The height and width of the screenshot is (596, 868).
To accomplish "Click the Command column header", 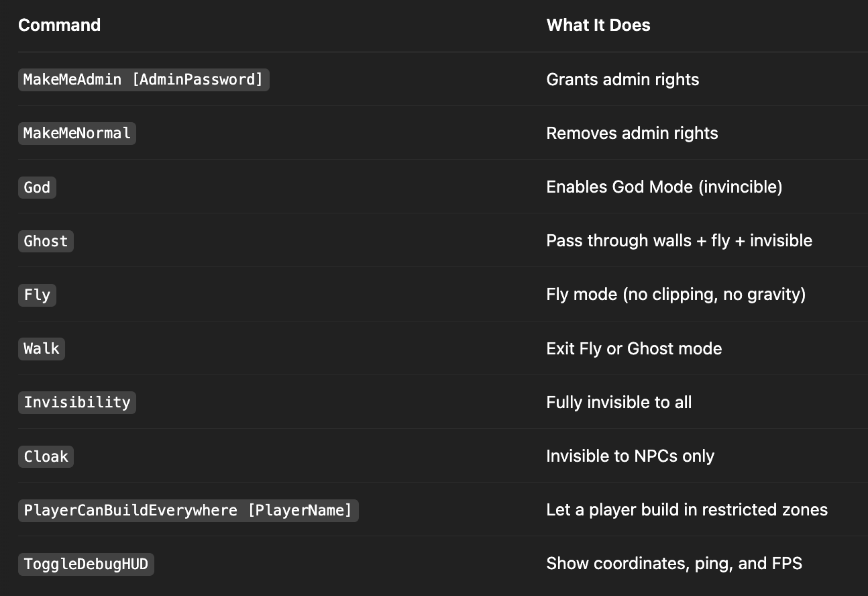I will click(x=59, y=25).
